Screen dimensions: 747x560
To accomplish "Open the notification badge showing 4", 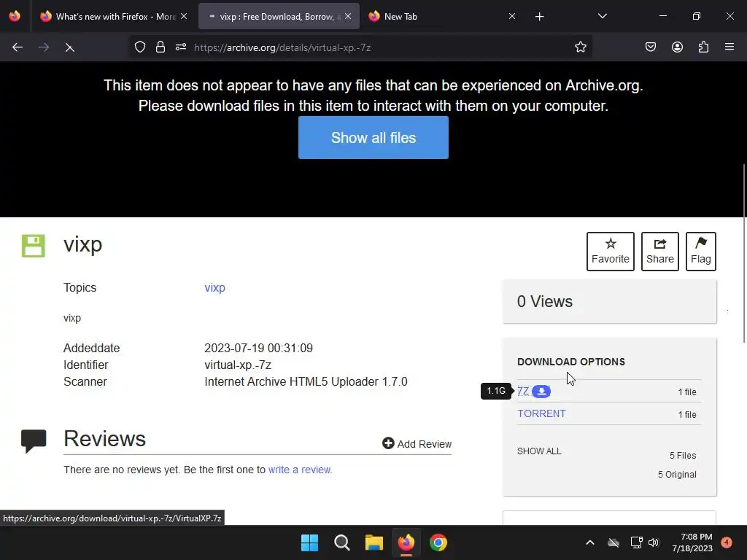I will 727,542.
